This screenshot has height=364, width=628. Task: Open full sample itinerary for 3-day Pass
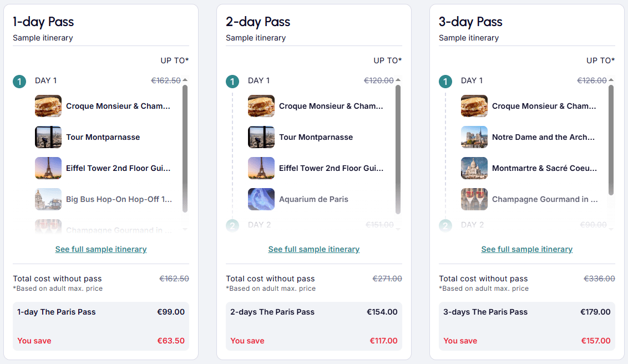click(x=527, y=249)
